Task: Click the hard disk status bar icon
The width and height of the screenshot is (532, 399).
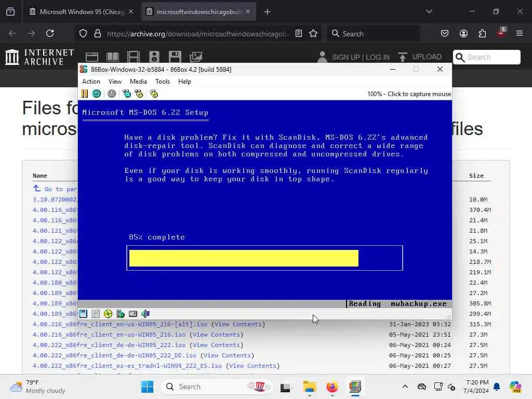Action: pyautogui.click(x=133, y=314)
